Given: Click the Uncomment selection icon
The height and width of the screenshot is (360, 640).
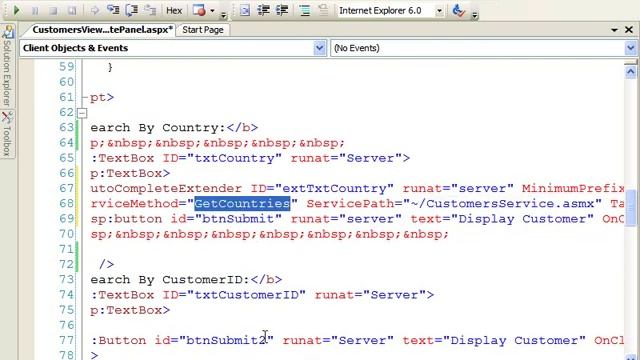Looking at the screenshot, I should pos(323,11).
